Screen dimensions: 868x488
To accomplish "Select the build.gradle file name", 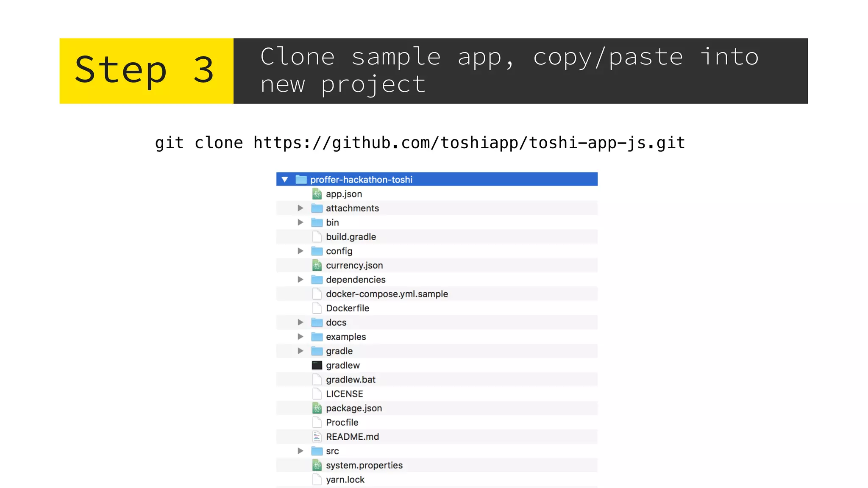I will (351, 237).
